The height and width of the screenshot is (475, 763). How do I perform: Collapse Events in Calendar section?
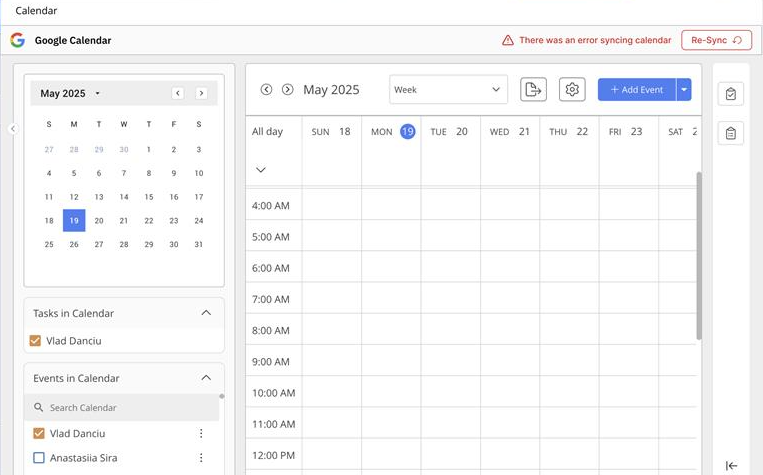pyautogui.click(x=206, y=378)
